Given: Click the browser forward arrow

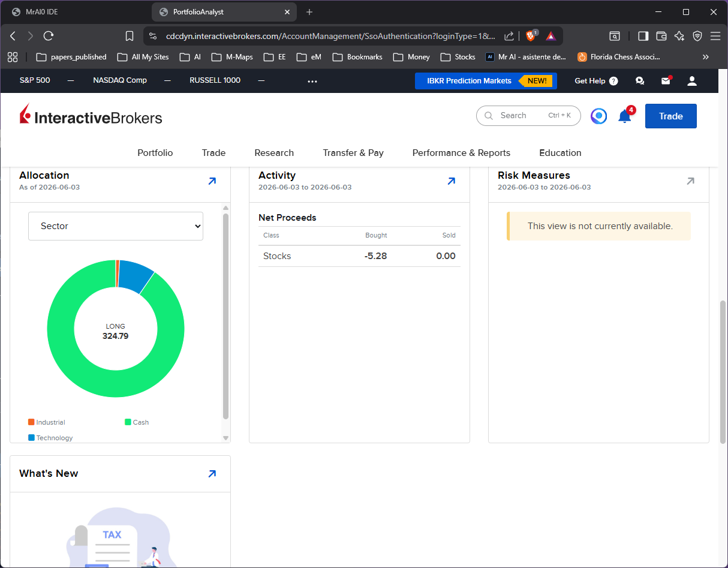Looking at the screenshot, I should [31, 36].
